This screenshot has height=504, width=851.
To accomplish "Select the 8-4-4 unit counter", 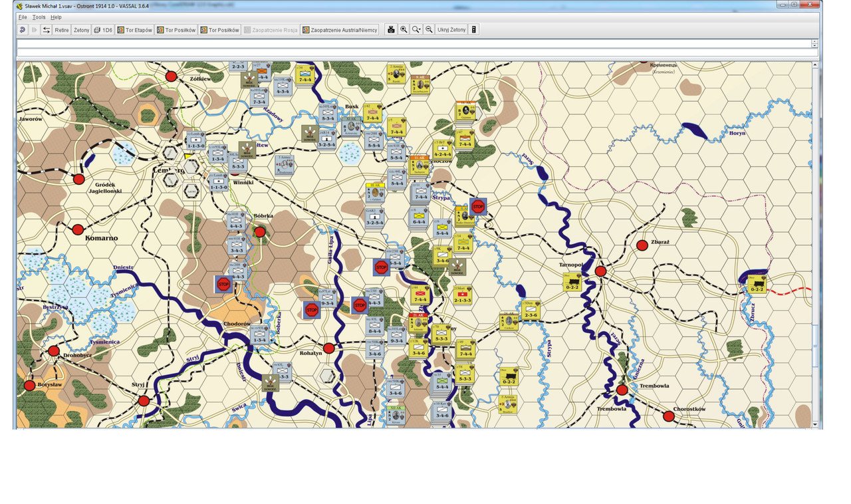I will click(375, 326).
